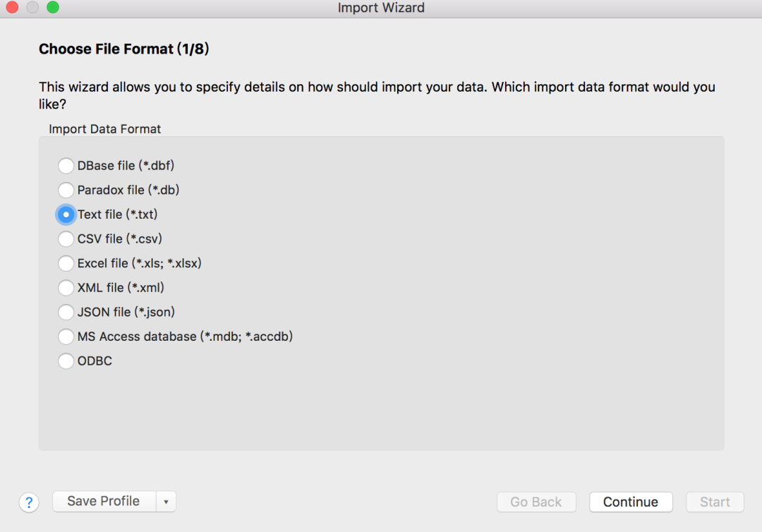Screen dimensions: 762x532
Task: Select MS Access database option
Action: tap(66, 337)
